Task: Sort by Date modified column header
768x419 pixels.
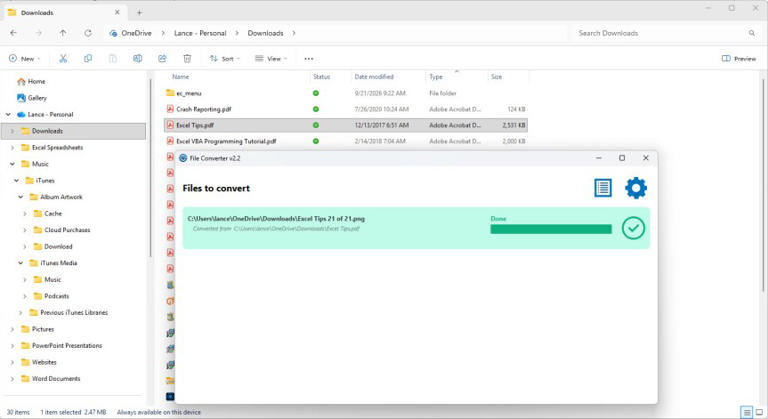Action: [374, 77]
